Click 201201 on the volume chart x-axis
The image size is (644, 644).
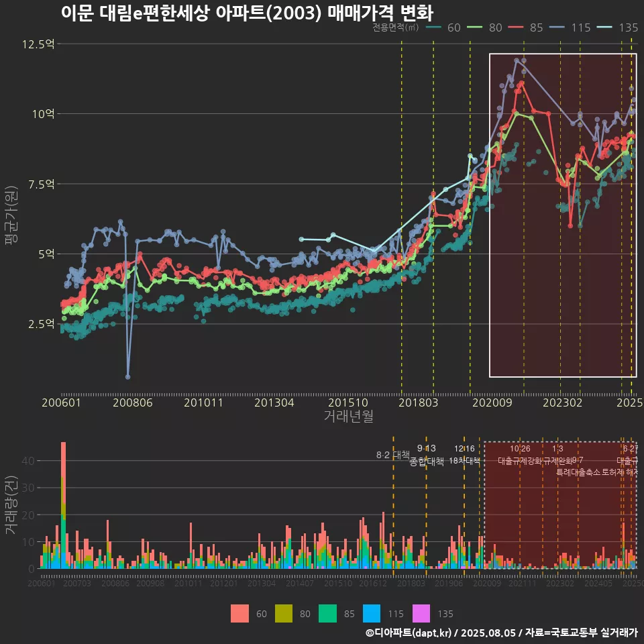224,583
